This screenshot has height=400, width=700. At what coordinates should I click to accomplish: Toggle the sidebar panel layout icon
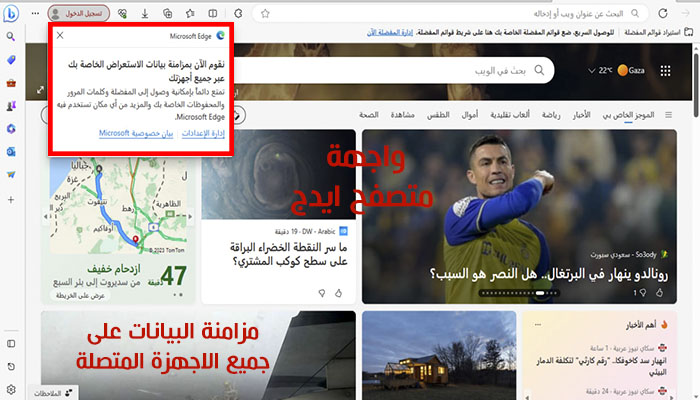point(11,344)
